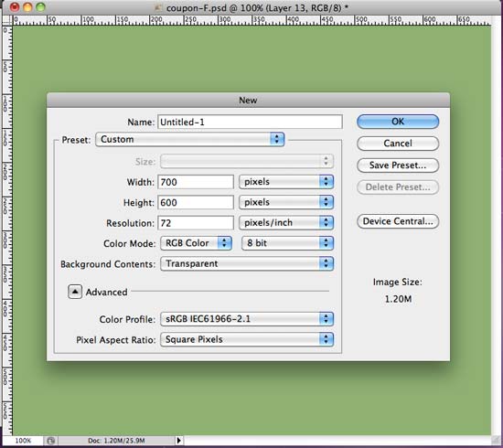The image size is (503, 448).
Task: Open the Preset dropdown showing Custom
Action: pyautogui.click(x=190, y=140)
